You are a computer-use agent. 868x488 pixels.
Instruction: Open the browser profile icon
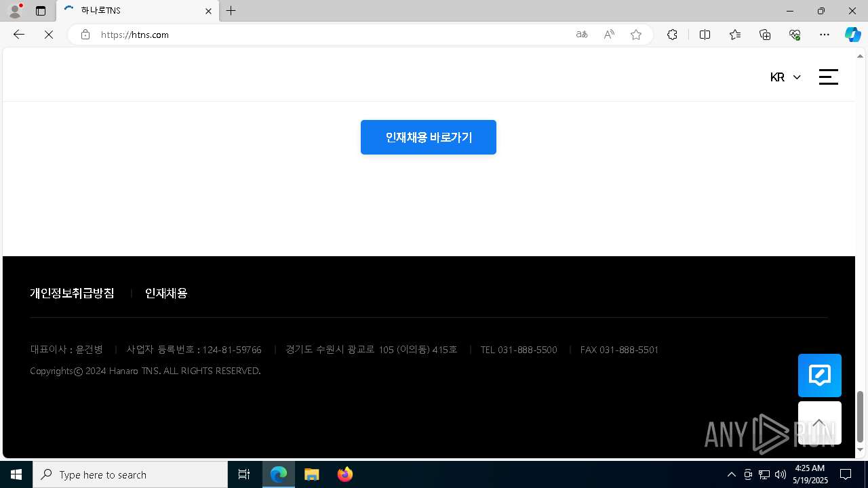click(15, 11)
